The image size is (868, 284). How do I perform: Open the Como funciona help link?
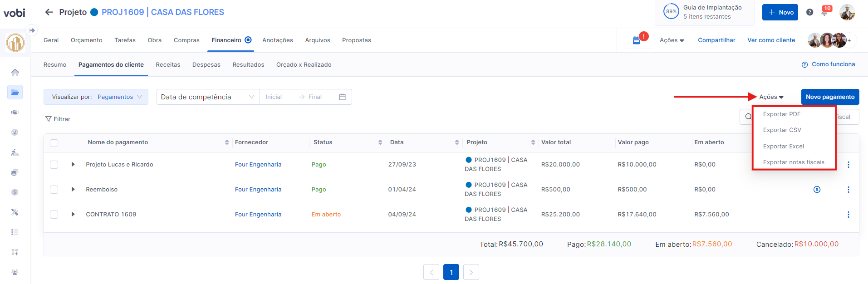(829, 64)
